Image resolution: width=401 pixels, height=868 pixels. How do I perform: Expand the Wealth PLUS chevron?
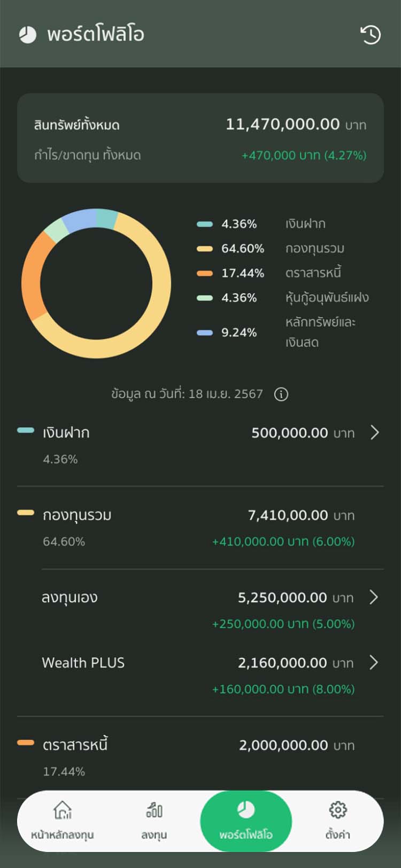[x=374, y=663]
